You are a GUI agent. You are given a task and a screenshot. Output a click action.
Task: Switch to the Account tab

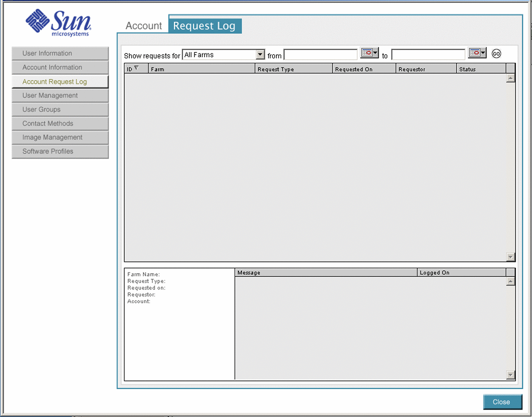[144, 26]
